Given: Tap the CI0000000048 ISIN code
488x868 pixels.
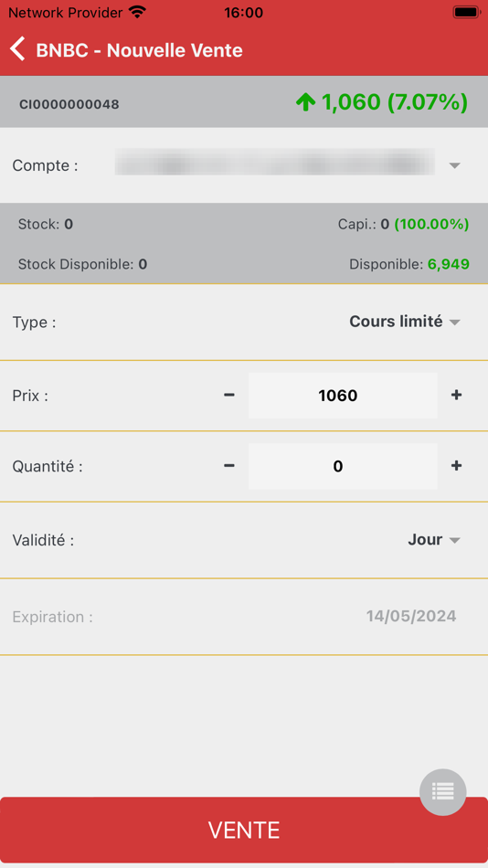Looking at the screenshot, I should (69, 104).
